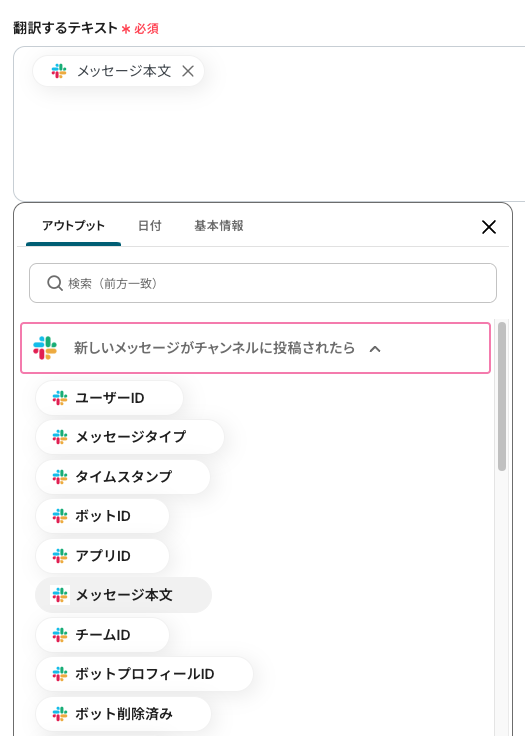Choose the ボットプロフィールID output chip
Viewport: 525px width, 736px height.
click(144, 674)
